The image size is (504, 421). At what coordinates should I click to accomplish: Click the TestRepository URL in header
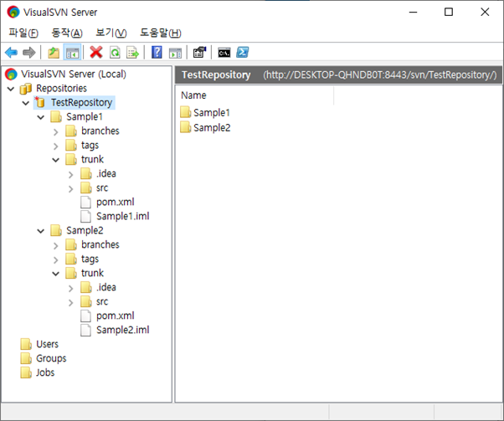379,74
